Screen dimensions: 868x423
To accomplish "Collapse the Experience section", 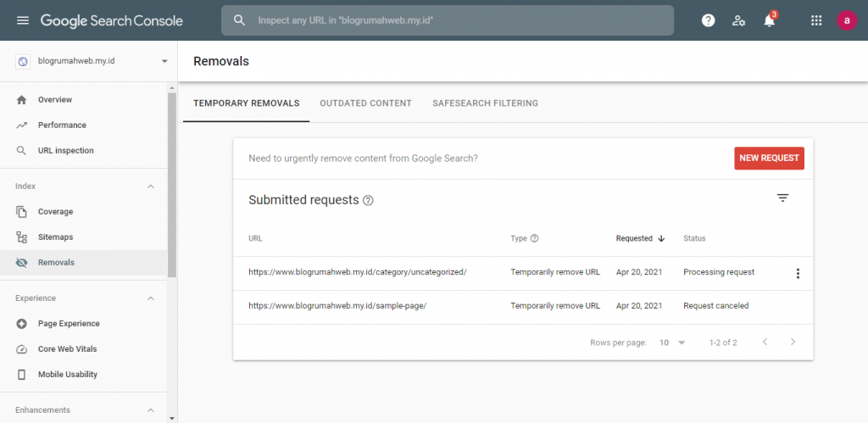I will [x=151, y=298].
